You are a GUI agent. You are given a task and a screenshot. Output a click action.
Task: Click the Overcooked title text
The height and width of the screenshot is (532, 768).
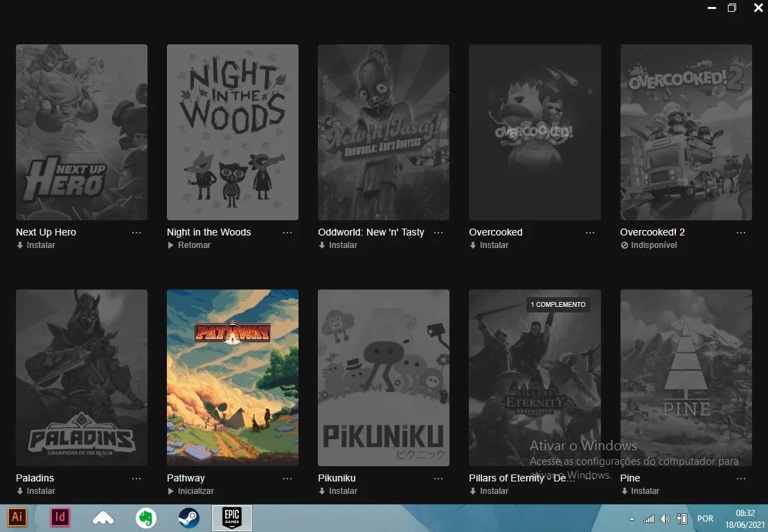coord(496,232)
